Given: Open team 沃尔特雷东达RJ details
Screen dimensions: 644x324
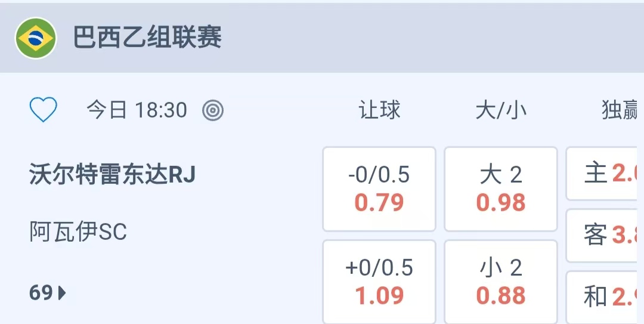Looking at the screenshot, I should click(x=112, y=175).
